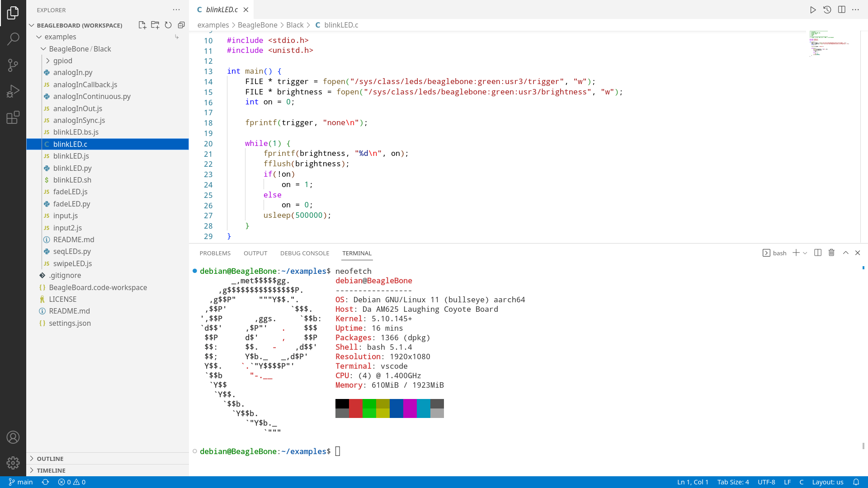Click the main branch in status bar
This screenshot has width=868, height=488.
click(21, 482)
